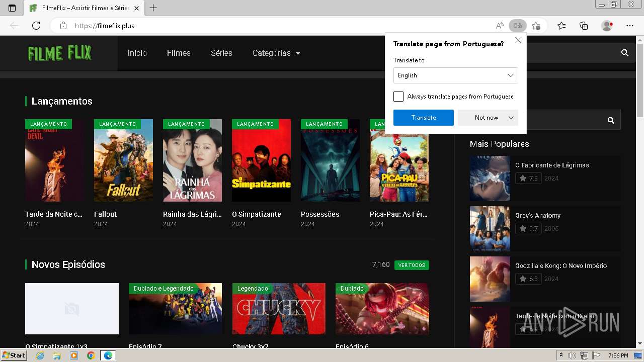
Task: Open Rainha das Lágrimas poster
Action: point(192,160)
